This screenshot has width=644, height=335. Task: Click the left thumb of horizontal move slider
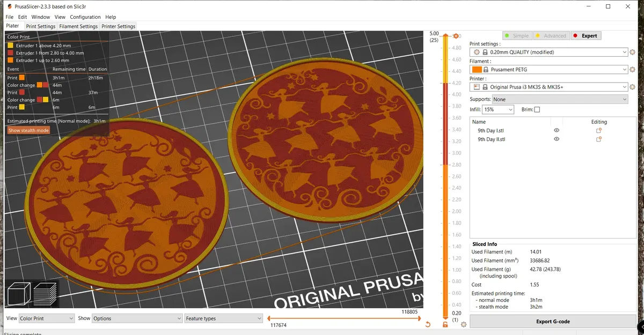pos(268,318)
